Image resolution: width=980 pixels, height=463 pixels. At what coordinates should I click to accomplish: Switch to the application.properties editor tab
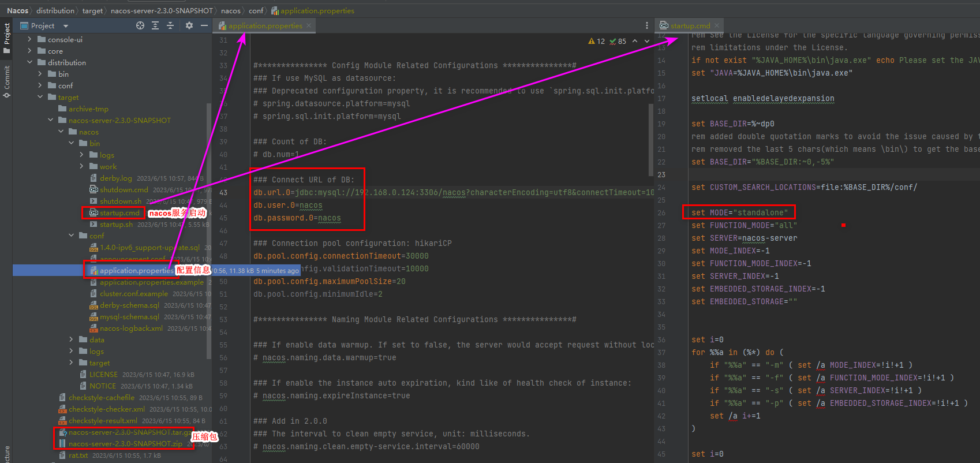(x=265, y=25)
